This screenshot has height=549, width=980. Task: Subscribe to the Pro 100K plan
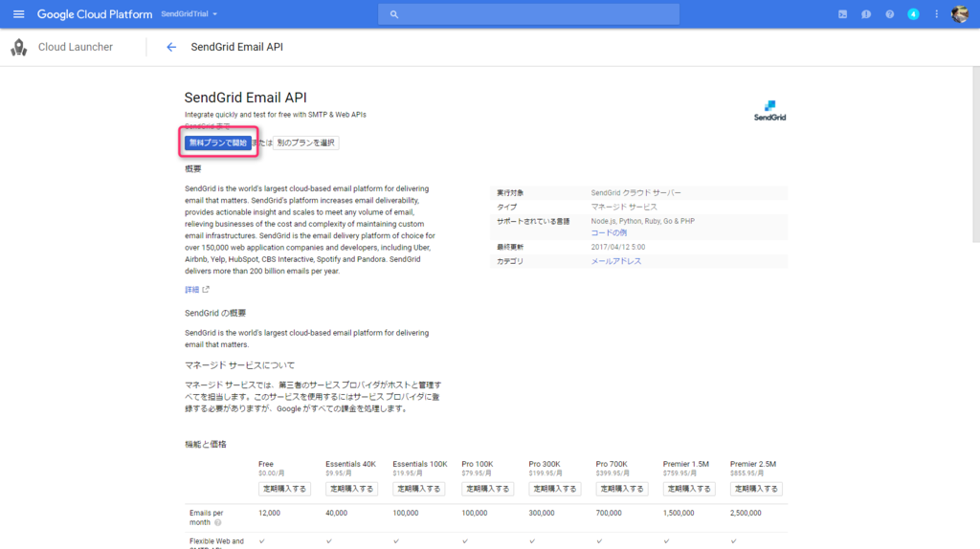click(487, 489)
